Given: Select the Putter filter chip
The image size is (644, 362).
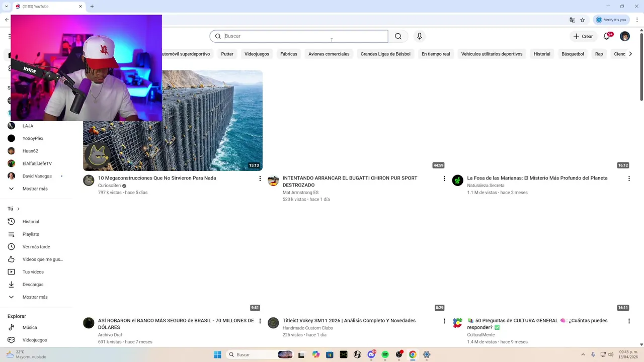Looking at the screenshot, I should (x=227, y=54).
